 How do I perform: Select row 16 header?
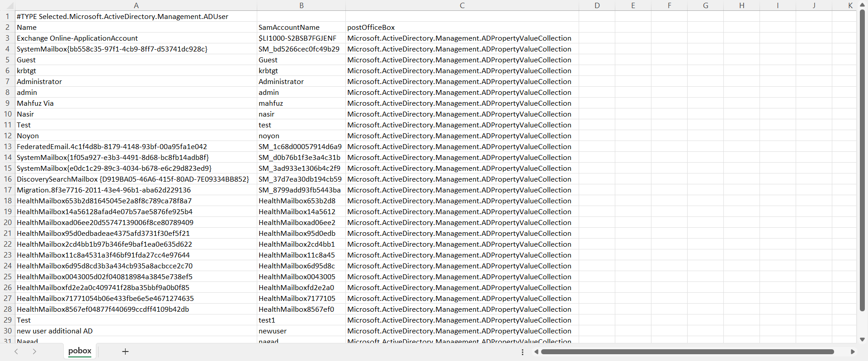[7, 179]
